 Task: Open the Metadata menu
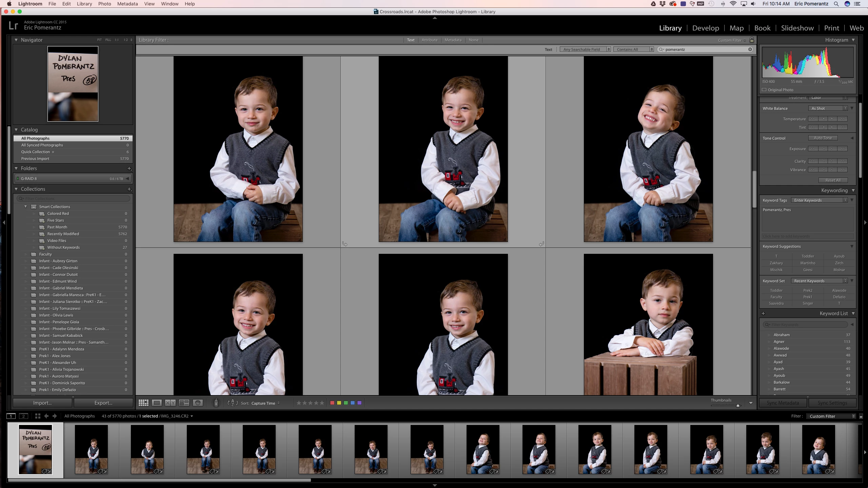tap(127, 4)
